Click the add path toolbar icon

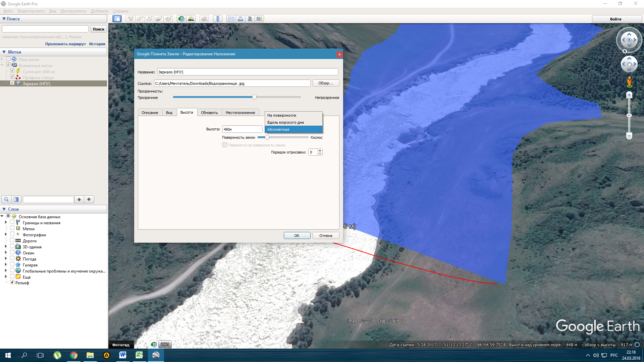[149, 19]
